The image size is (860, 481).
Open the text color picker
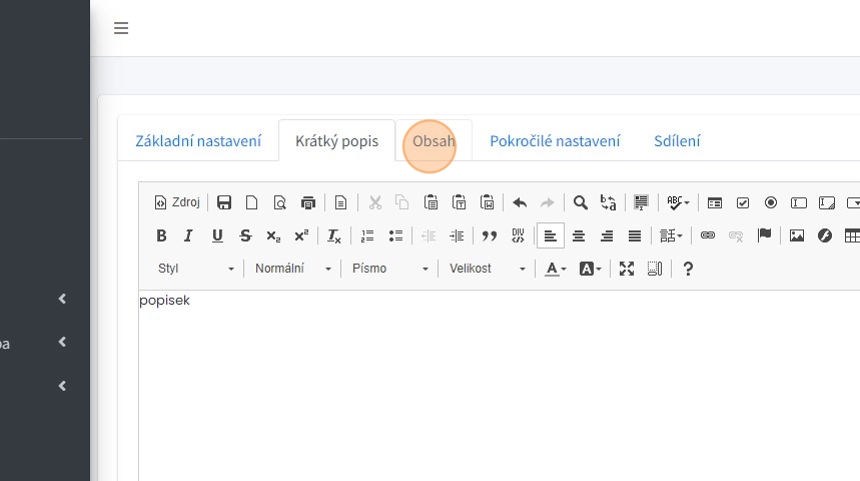click(x=555, y=269)
